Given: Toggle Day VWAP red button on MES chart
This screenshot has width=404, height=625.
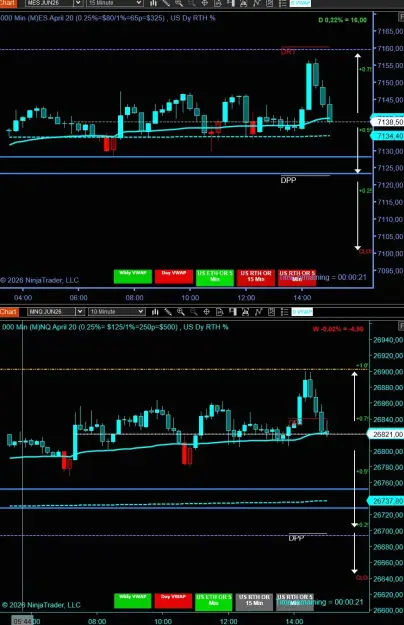Looking at the screenshot, I should point(174,277).
